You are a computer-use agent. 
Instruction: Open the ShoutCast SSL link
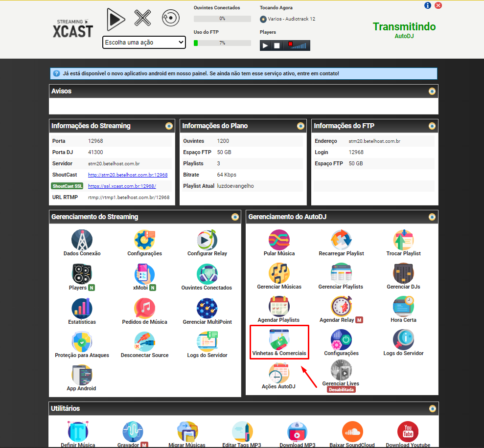(122, 186)
